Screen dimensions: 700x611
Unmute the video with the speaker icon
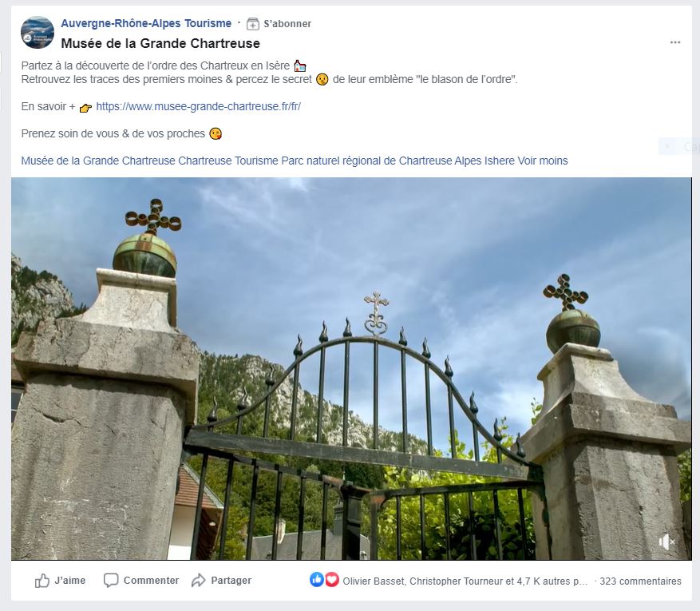(x=666, y=542)
